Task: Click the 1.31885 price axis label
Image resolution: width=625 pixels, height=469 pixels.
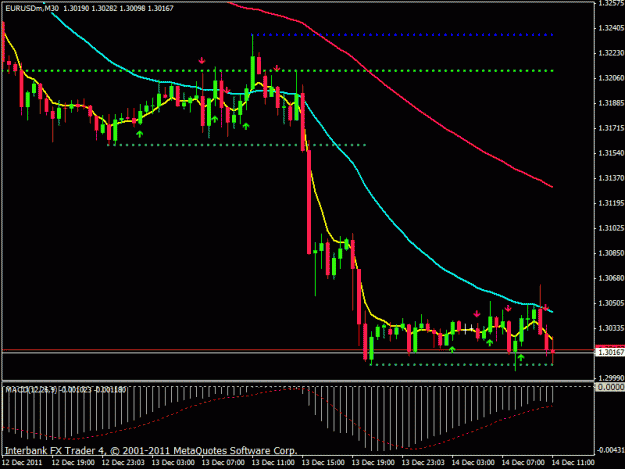Action: coord(611,103)
